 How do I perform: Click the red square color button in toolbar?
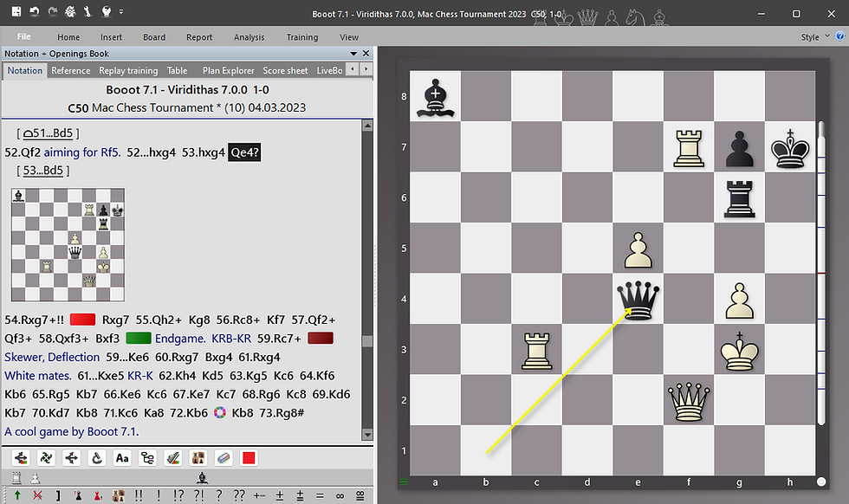[250, 458]
